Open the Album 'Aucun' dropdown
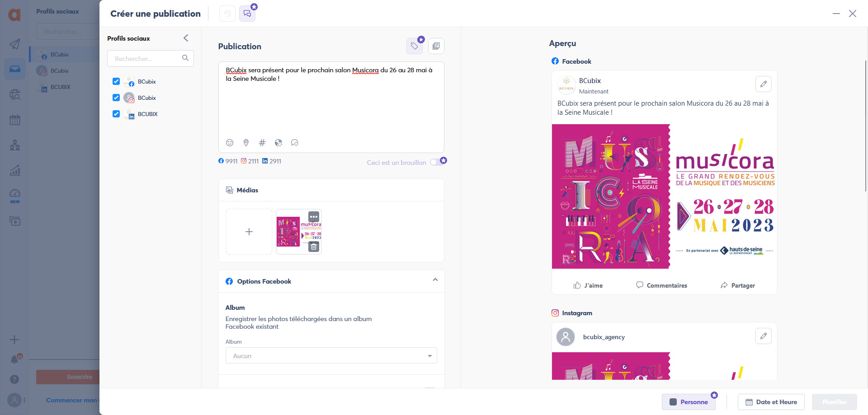Viewport: 868px width, 415px height. 331,356
